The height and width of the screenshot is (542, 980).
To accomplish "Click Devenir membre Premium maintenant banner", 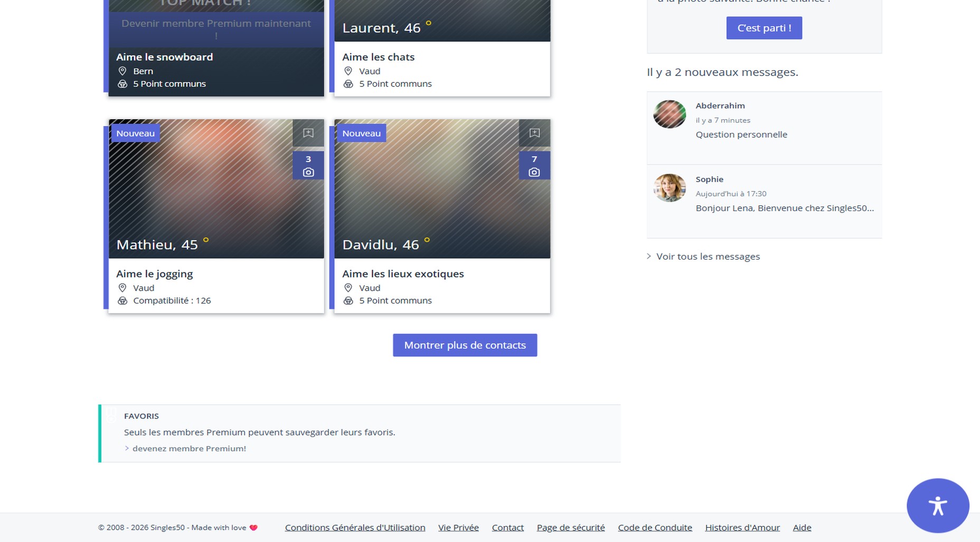I will 216,30.
